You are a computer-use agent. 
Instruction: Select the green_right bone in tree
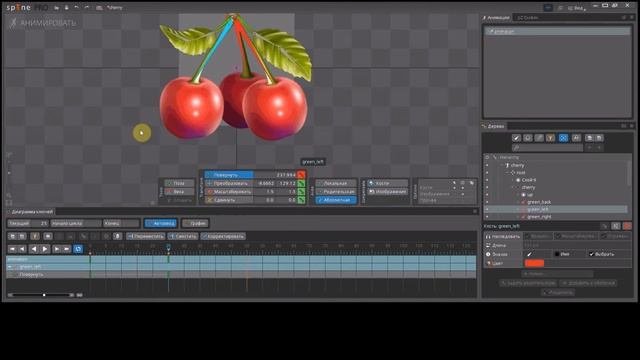coord(539,217)
